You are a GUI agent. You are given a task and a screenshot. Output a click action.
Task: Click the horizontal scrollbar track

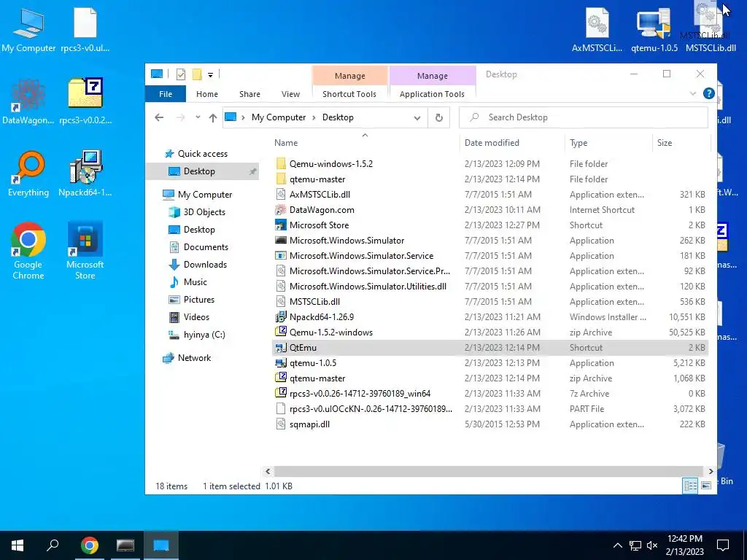tap(489, 471)
